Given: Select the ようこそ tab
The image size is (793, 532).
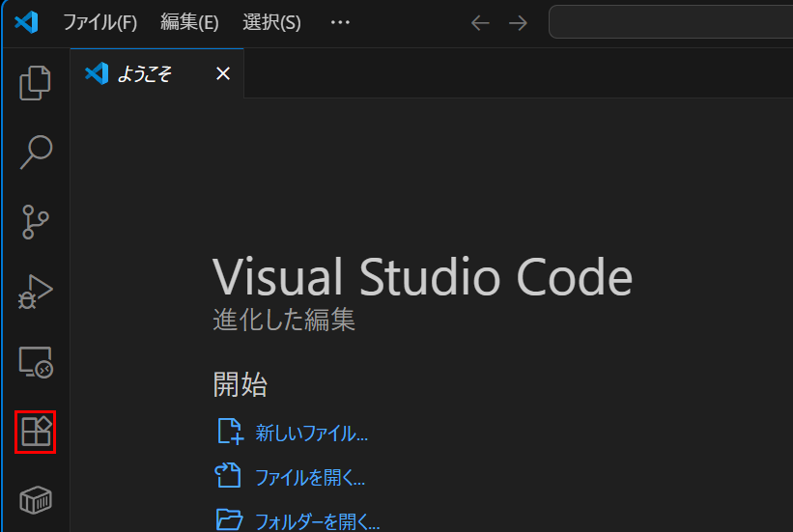Looking at the screenshot, I should coord(156,73).
